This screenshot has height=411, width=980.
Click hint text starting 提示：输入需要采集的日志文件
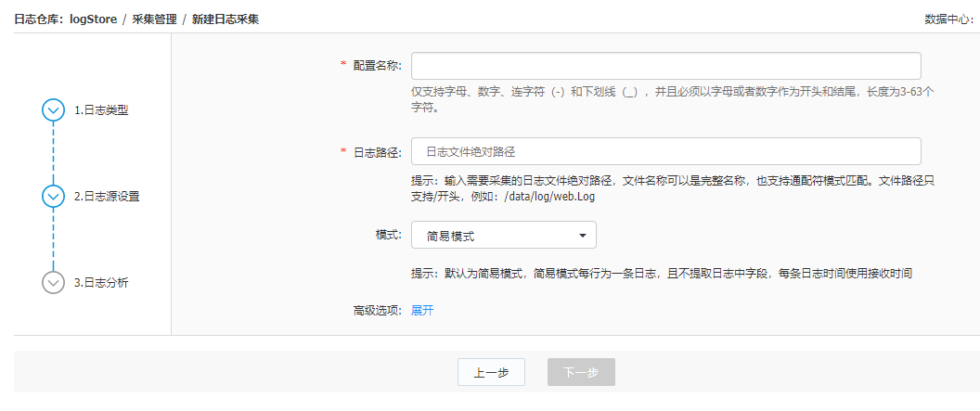coord(673,188)
